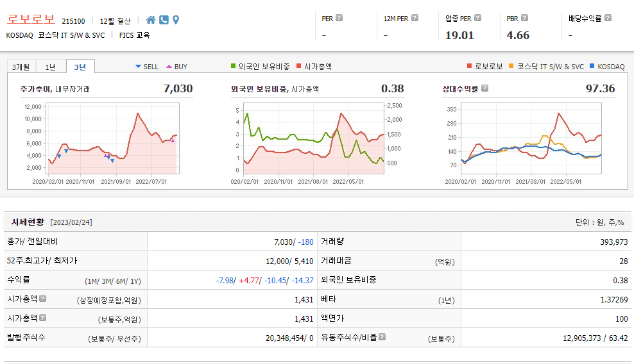Viewport: 634px width, 364px height.
Task: Click the 코스닥 IT S/W & SVC sector text
Action: [x=71, y=35]
